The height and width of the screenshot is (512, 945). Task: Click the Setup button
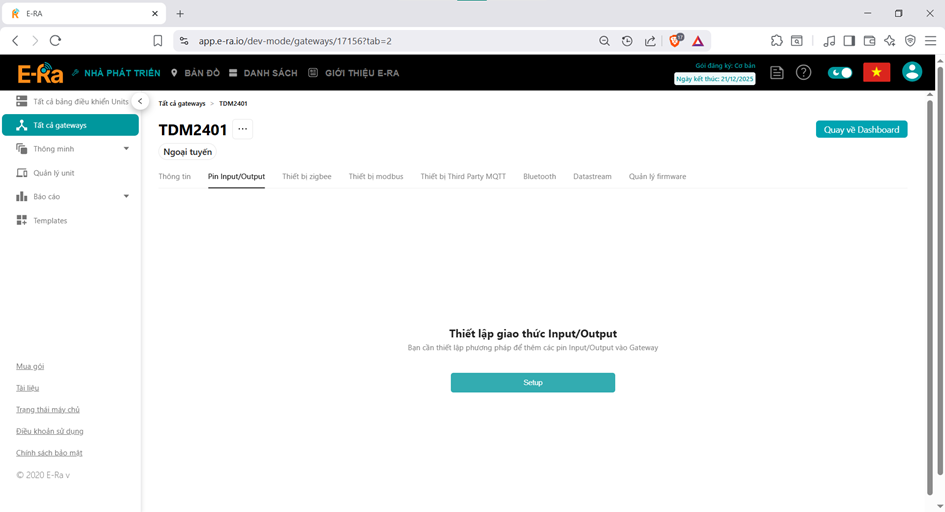(x=532, y=382)
